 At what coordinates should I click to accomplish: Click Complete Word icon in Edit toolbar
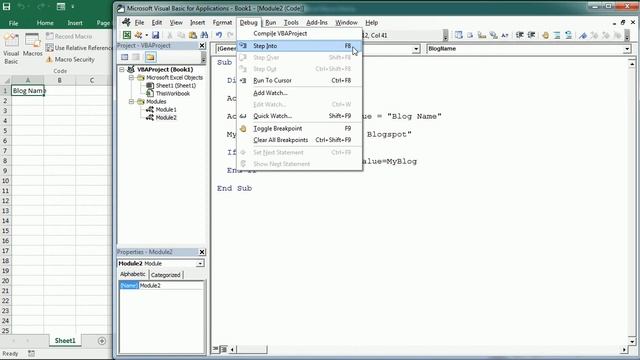click(x=505, y=36)
